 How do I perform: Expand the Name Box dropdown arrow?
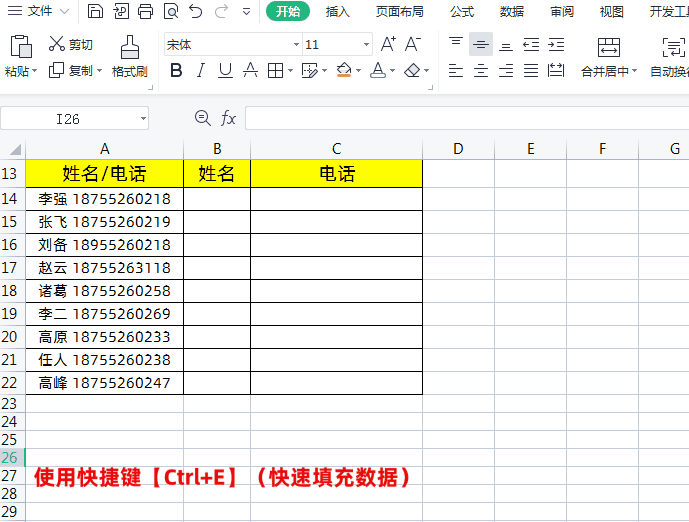pyautogui.click(x=143, y=119)
